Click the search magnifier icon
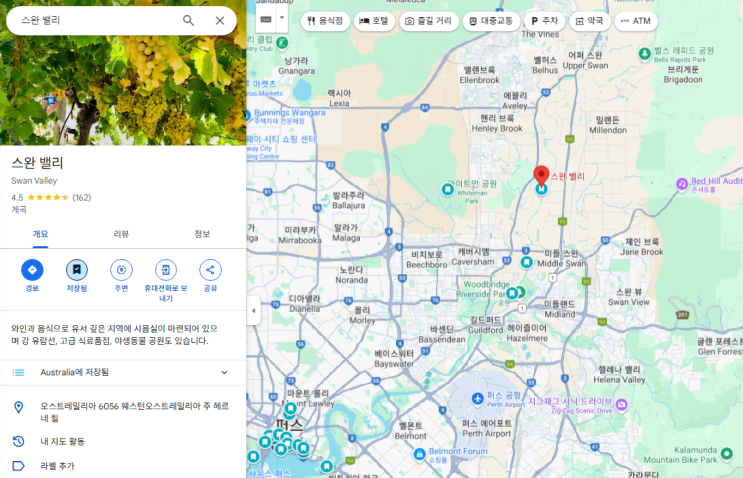The height and width of the screenshot is (478, 743). pos(188,20)
